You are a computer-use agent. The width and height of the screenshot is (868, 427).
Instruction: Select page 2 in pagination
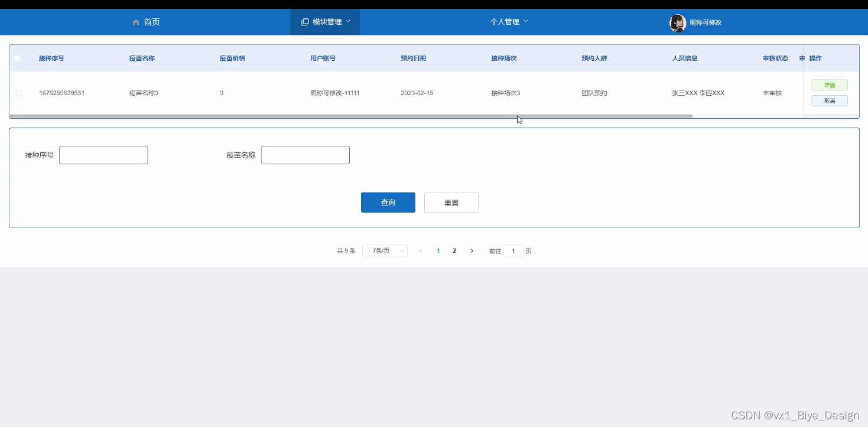click(x=454, y=251)
